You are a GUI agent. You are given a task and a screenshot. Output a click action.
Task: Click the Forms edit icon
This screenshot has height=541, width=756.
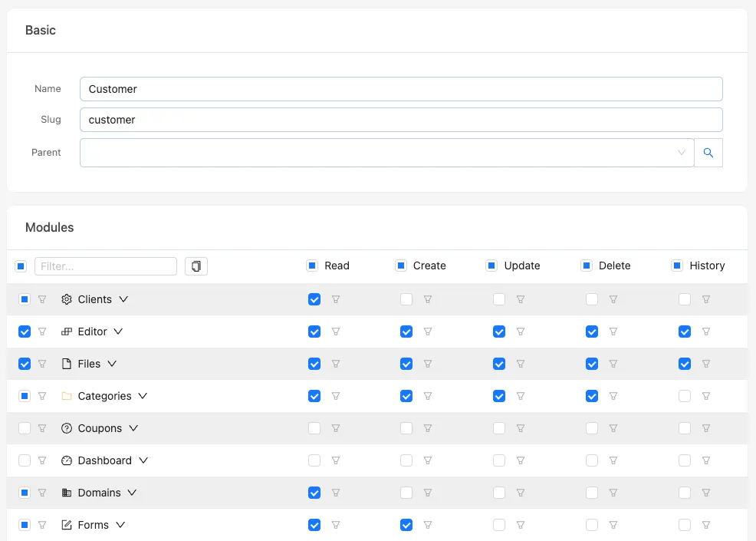point(67,525)
